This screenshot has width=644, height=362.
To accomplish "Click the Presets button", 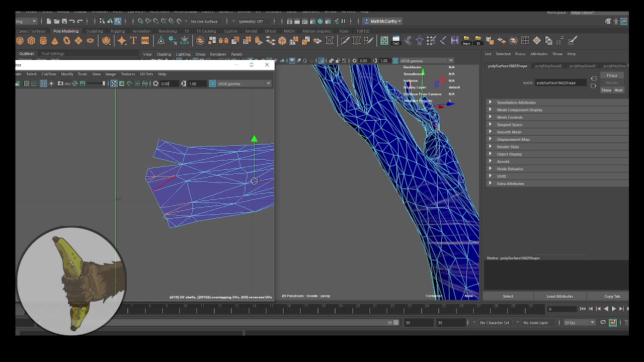I will (612, 82).
